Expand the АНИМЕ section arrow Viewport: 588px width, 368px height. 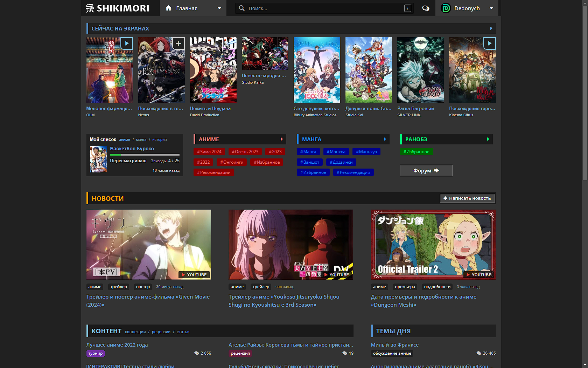[282, 139]
